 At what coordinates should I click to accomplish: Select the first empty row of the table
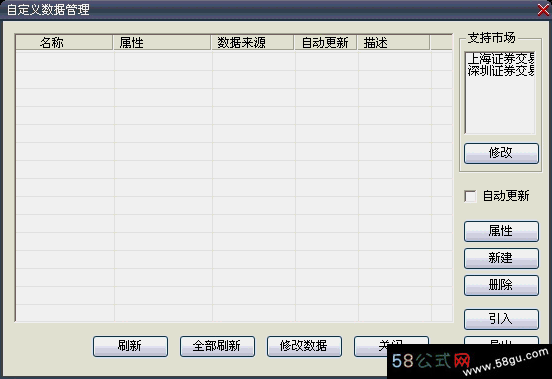click(x=234, y=61)
